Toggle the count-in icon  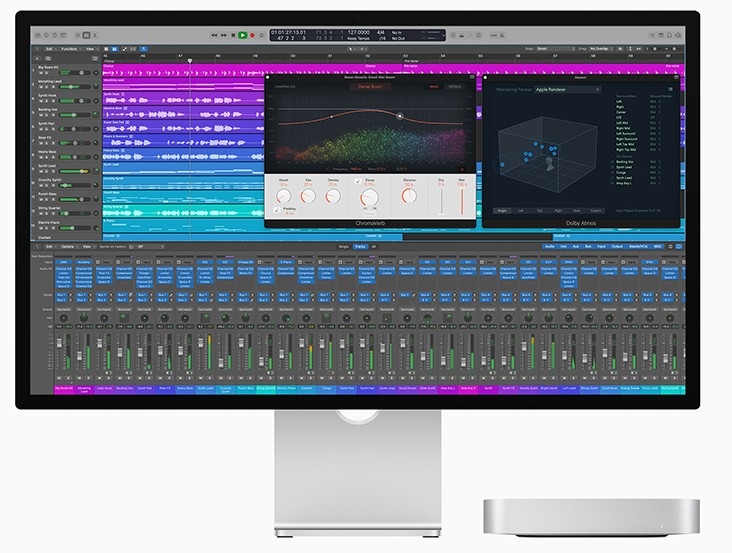pyautogui.click(x=493, y=35)
